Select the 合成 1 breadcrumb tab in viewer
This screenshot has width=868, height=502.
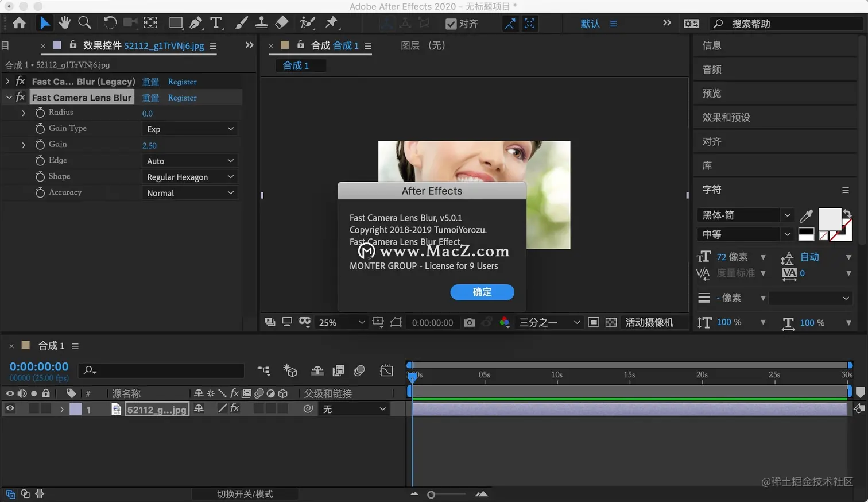(x=301, y=65)
